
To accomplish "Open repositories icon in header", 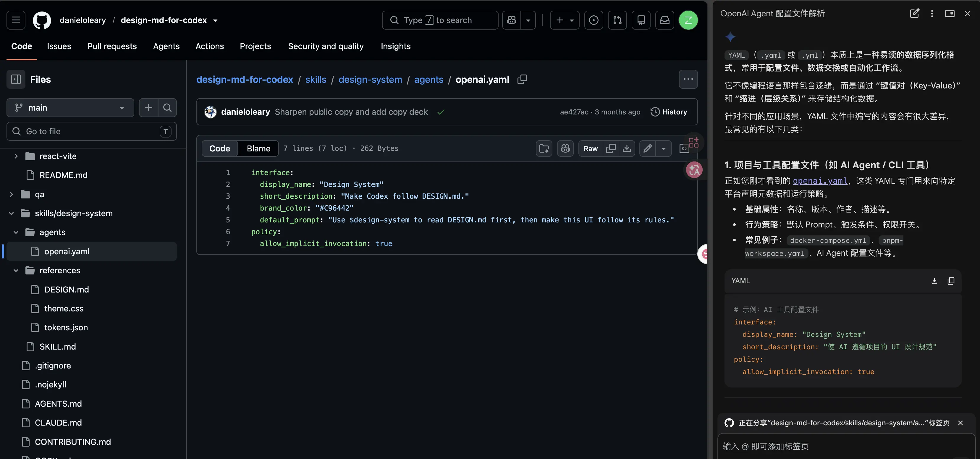I will point(641,20).
